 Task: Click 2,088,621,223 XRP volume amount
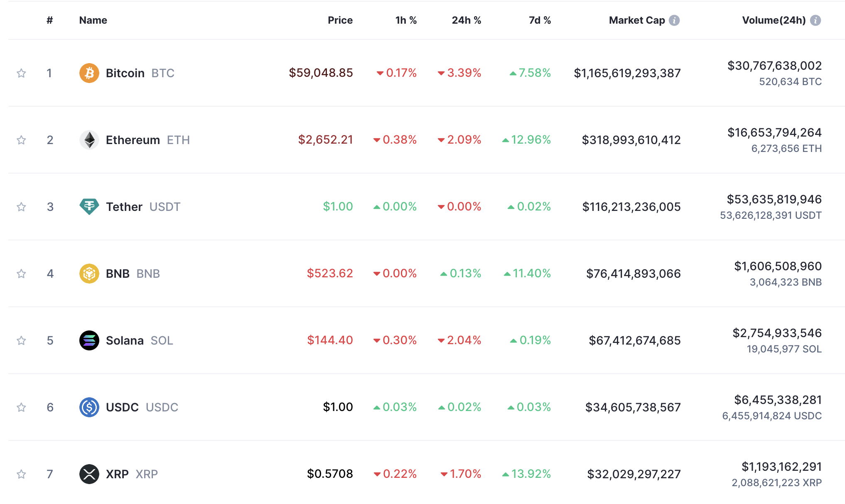776,483
